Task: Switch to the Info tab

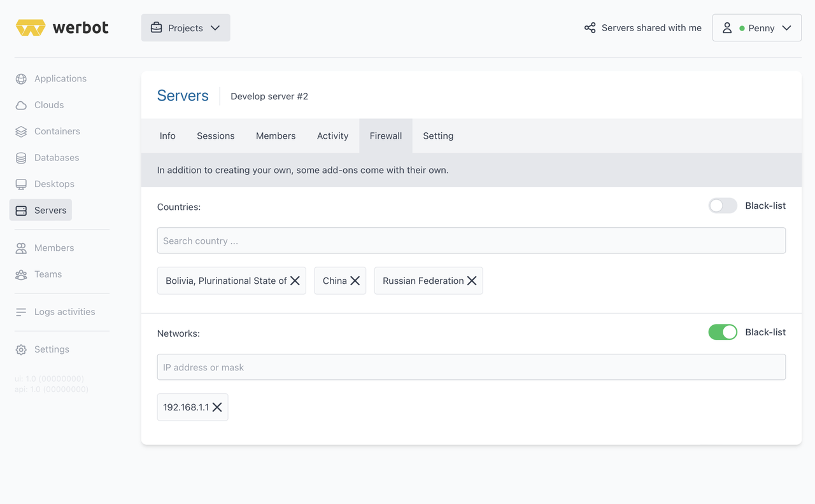Action: tap(167, 136)
